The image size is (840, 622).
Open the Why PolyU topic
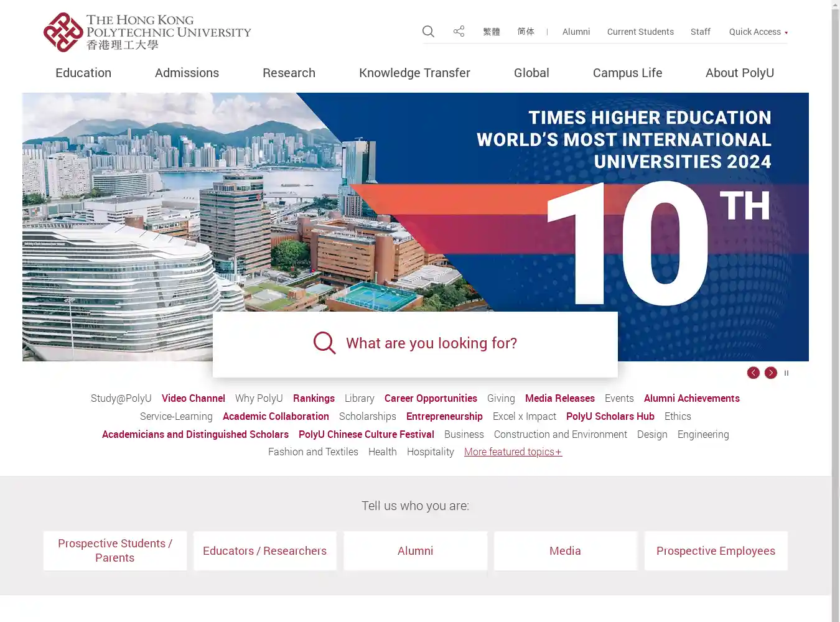259,398
